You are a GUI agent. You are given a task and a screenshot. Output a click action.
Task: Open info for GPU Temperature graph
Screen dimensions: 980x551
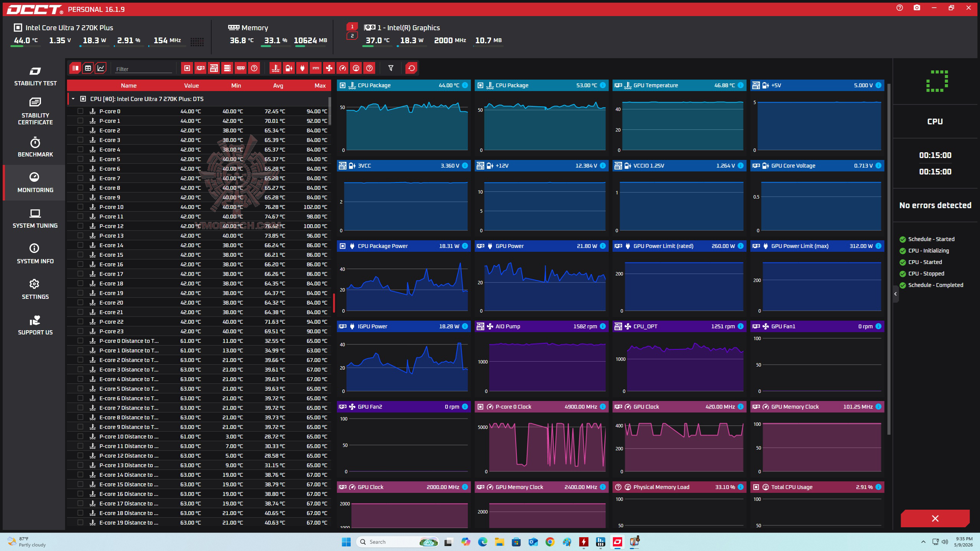pyautogui.click(x=740, y=85)
